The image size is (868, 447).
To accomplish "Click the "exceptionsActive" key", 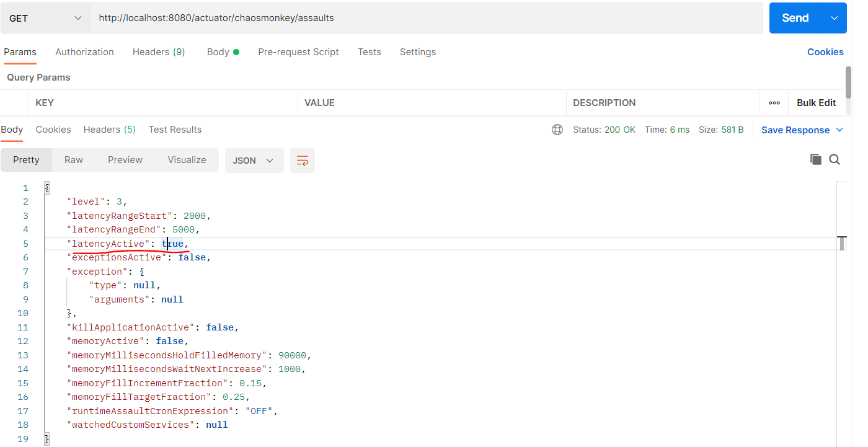I will (x=117, y=257).
